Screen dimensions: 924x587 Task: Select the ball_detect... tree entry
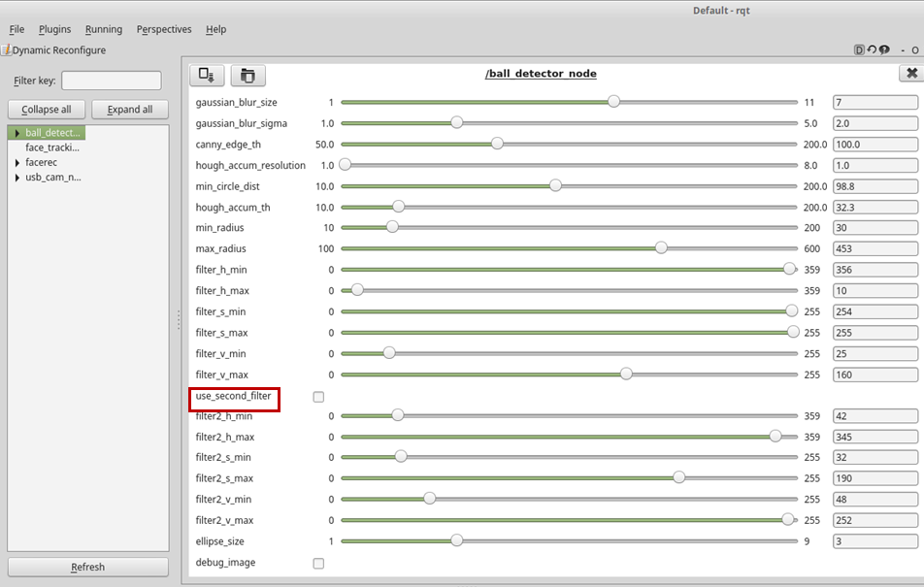click(52, 133)
